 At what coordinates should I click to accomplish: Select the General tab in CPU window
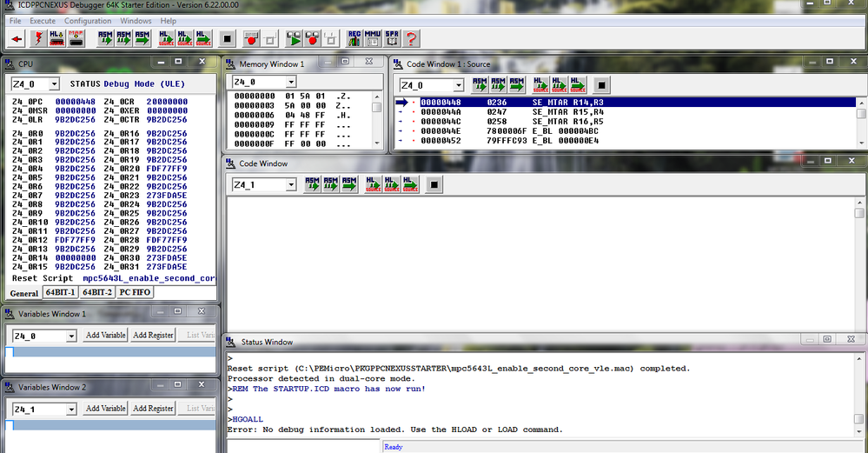23,294
